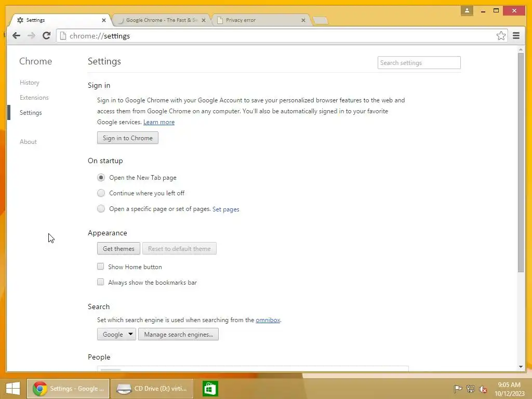Image resolution: width=532 pixels, height=399 pixels.
Task: Open the Chrome hamburger menu
Action: pyautogui.click(x=516, y=36)
